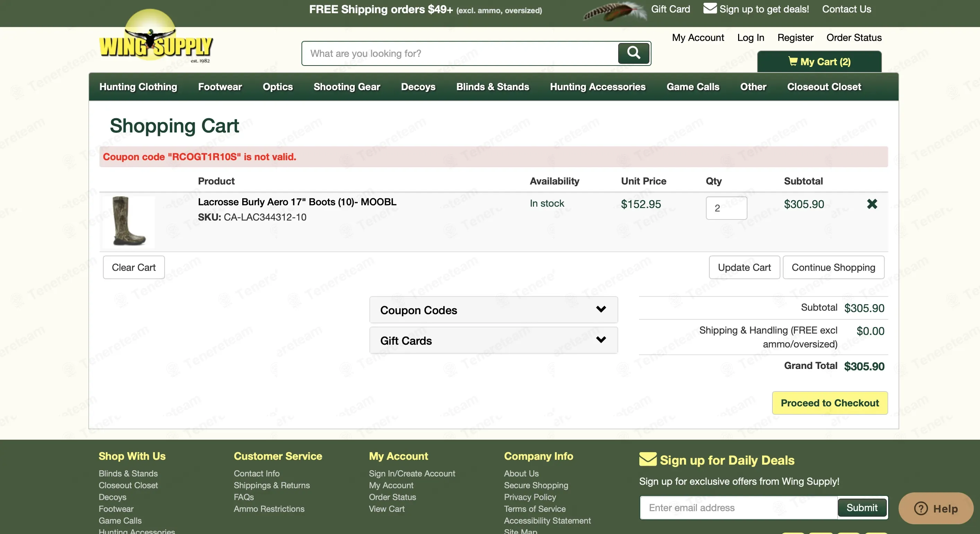This screenshot has width=980, height=534.
Task: Expand the Gift Cards section
Action: pos(493,340)
